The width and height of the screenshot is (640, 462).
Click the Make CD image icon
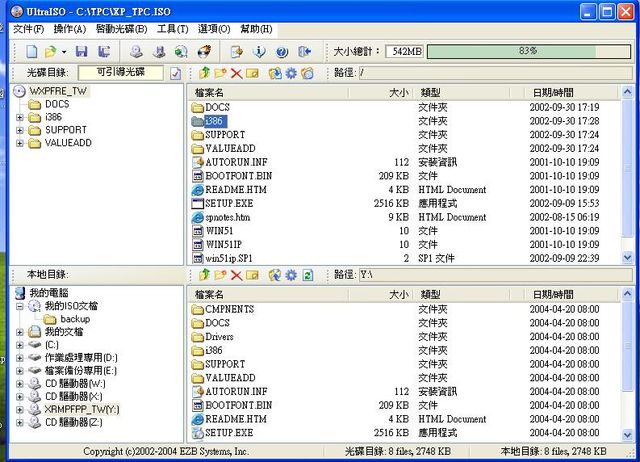click(136, 51)
